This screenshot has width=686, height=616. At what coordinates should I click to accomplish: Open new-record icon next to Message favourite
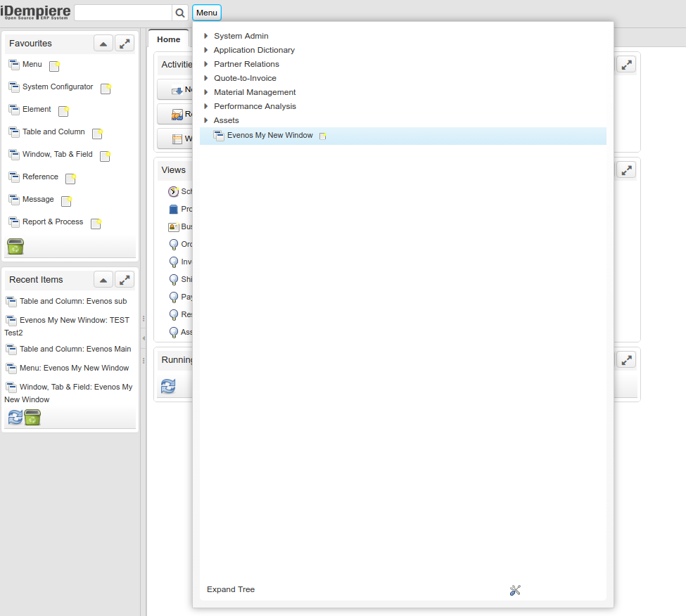click(67, 201)
